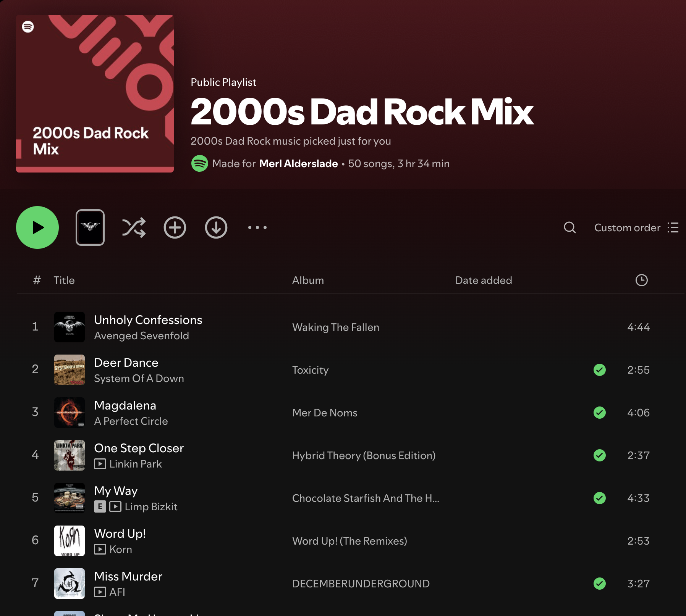
Task: Open artist AFI
Action: coord(117,592)
